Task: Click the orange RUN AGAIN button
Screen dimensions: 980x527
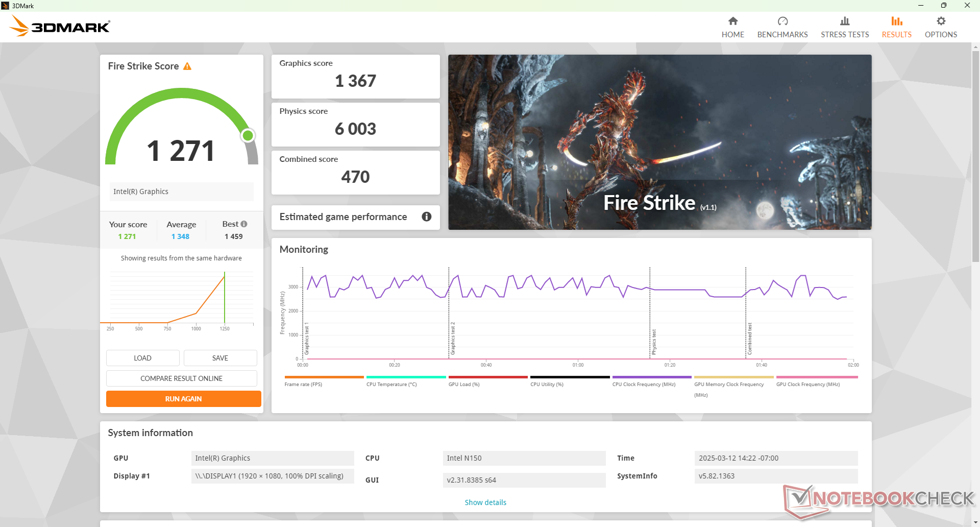Action: tap(184, 399)
